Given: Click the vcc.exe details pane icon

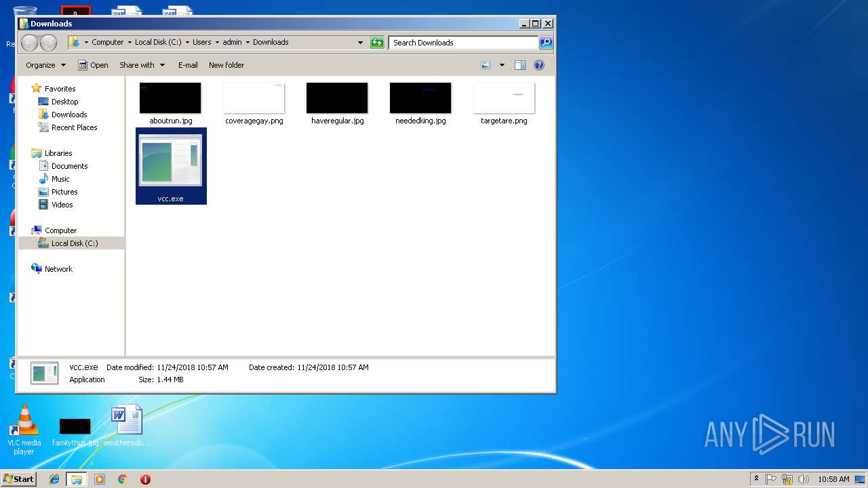Looking at the screenshot, I should point(45,373).
